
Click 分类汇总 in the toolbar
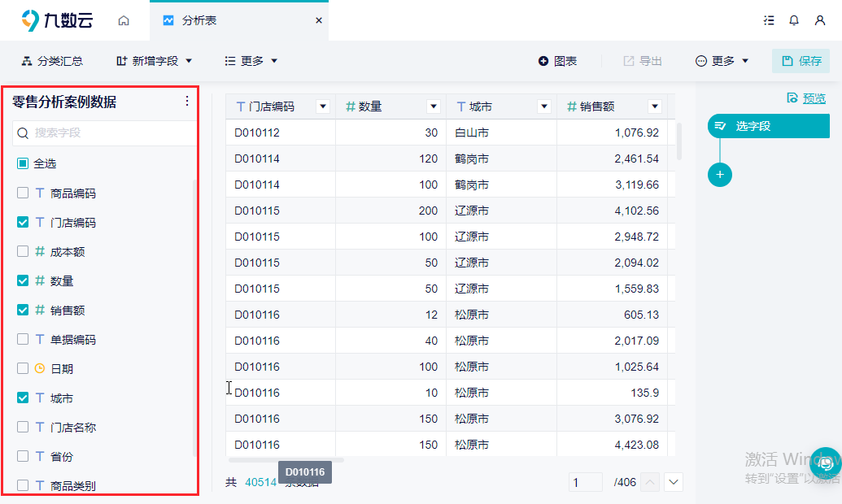click(x=52, y=61)
